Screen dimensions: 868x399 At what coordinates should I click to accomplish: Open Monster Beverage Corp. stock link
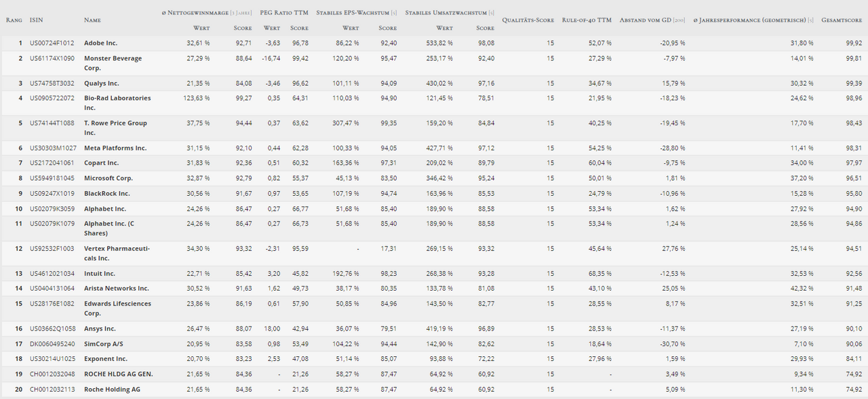[113, 63]
